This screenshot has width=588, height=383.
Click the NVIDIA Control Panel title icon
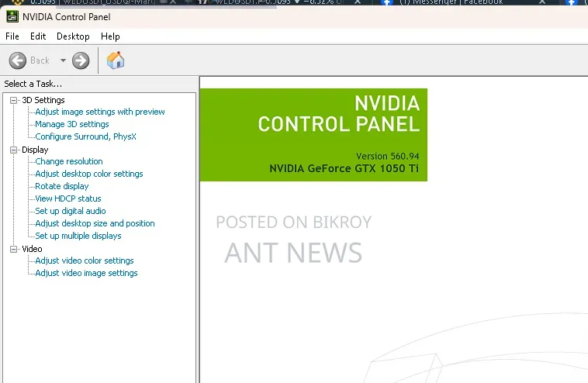pyautogui.click(x=12, y=16)
